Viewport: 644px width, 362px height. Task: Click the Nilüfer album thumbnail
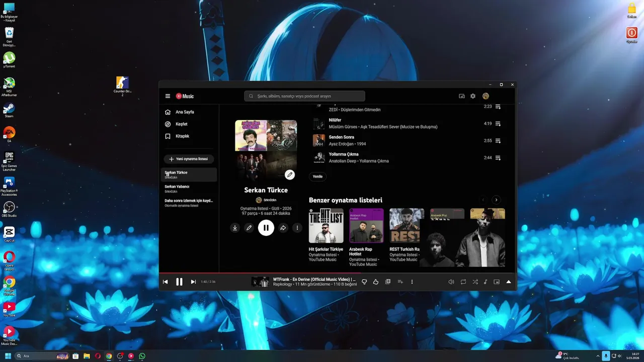tap(319, 124)
